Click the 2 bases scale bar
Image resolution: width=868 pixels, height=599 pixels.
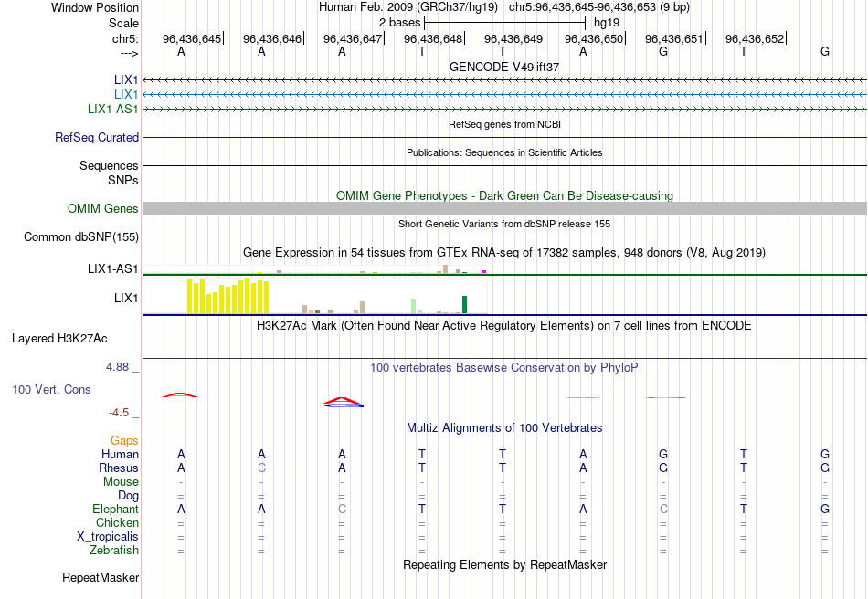(x=504, y=23)
